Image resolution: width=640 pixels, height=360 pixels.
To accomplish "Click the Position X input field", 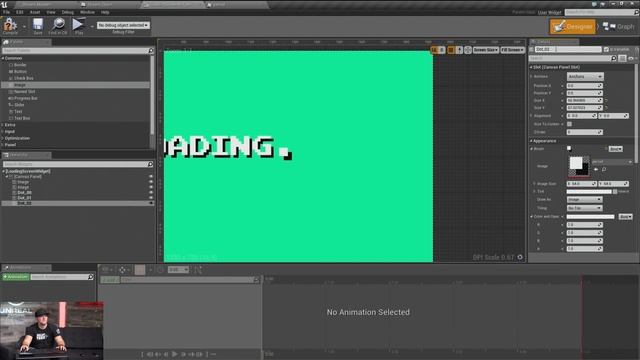I will pos(584,86).
